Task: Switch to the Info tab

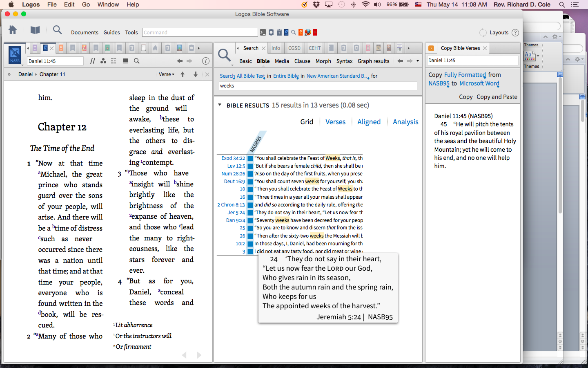Action: [x=276, y=48]
